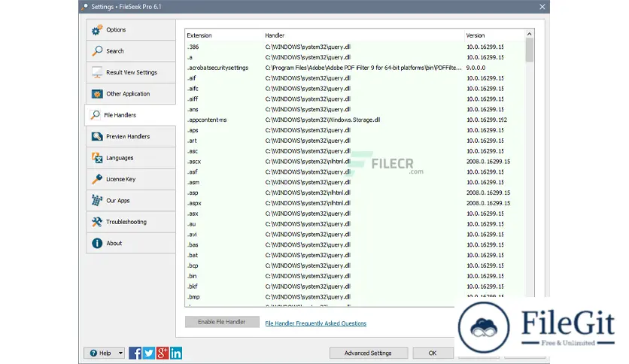Close the Settings window
629x364 pixels.
[542, 7]
